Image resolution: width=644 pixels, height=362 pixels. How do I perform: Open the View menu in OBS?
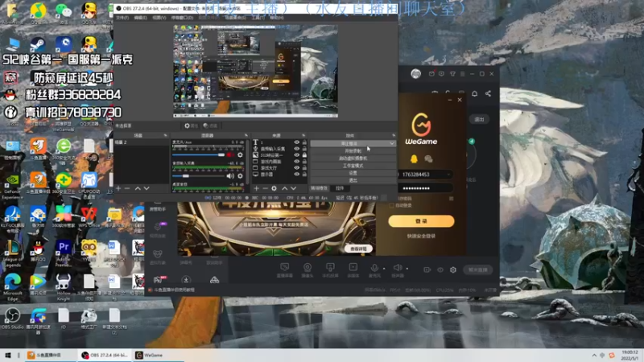[x=159, y=18]
